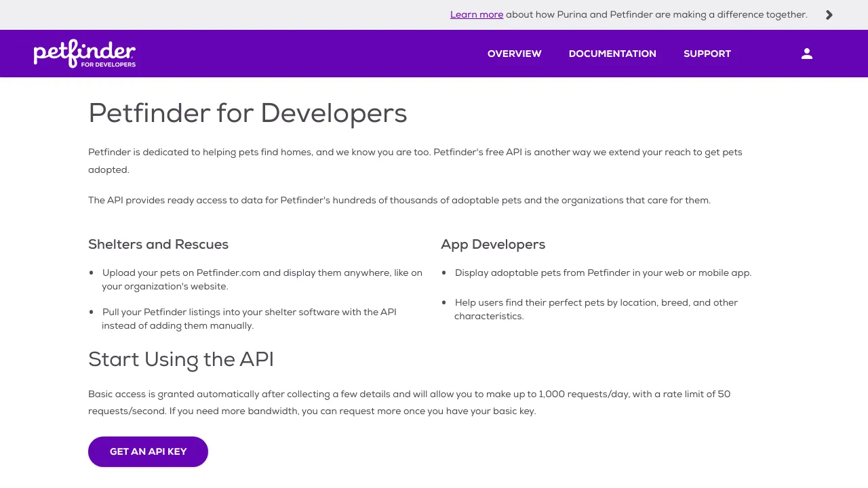
Task: Click the "App Developers" heading
Action: [x=493, y=244]
